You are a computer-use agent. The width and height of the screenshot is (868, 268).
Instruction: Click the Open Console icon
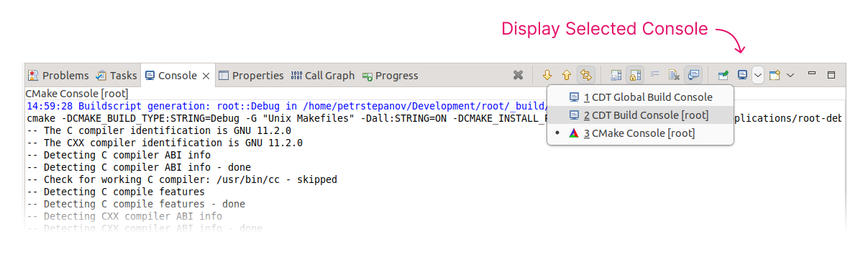click(x=775, y=75)
